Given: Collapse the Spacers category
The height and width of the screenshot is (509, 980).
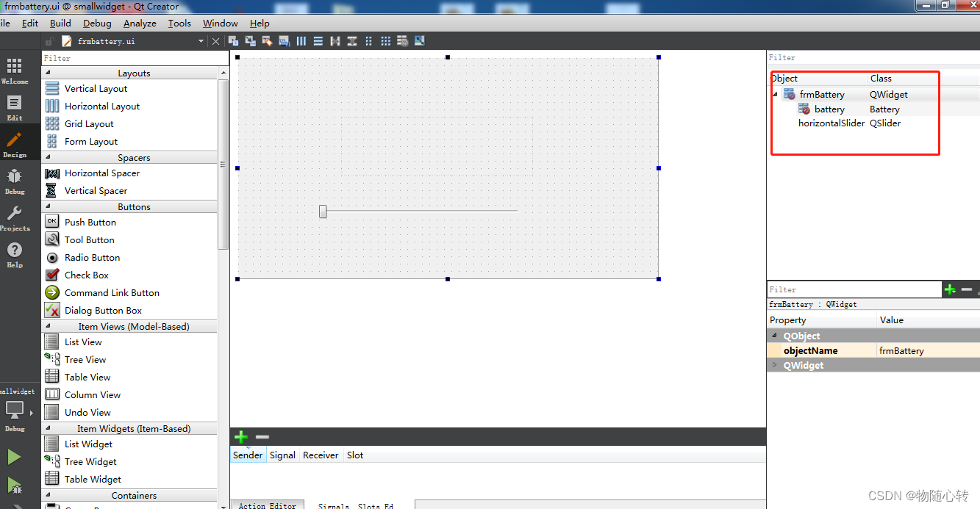Looking at the screenshot, I should 48,157.
